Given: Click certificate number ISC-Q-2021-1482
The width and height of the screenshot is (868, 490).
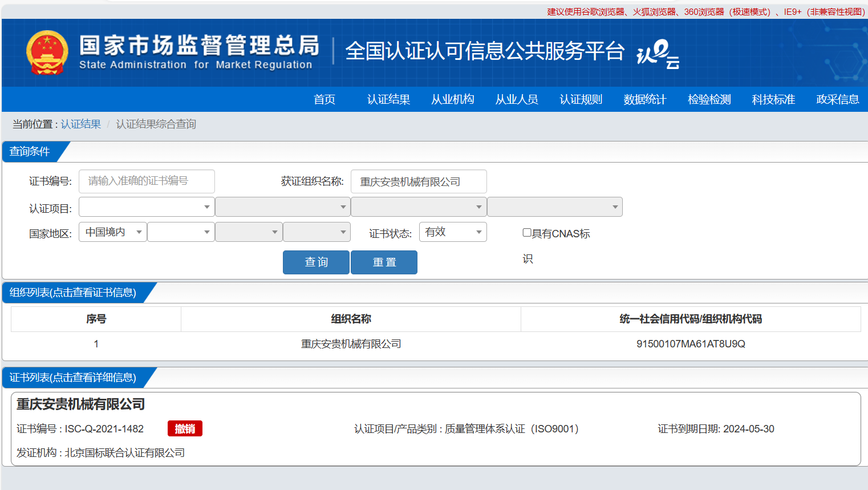Looking at the screenshot, I should coord(104,429).
